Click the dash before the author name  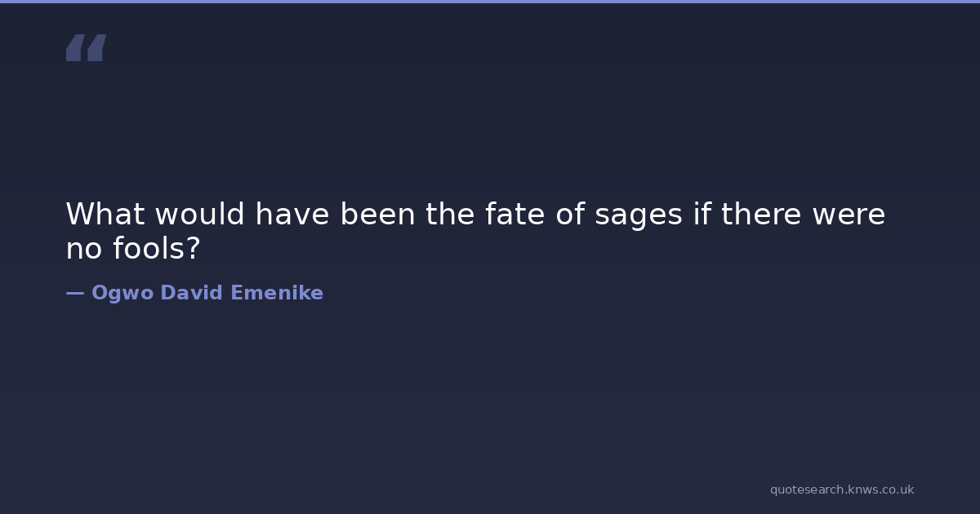pyautogui.click(x=74, y=293)
